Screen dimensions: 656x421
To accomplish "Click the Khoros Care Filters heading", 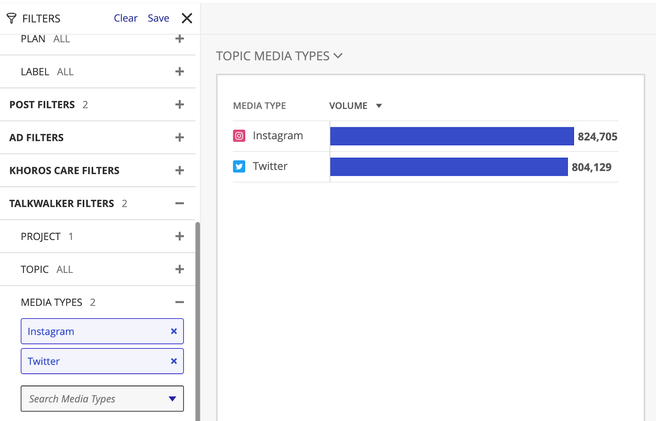I will (x=64, y=170).
